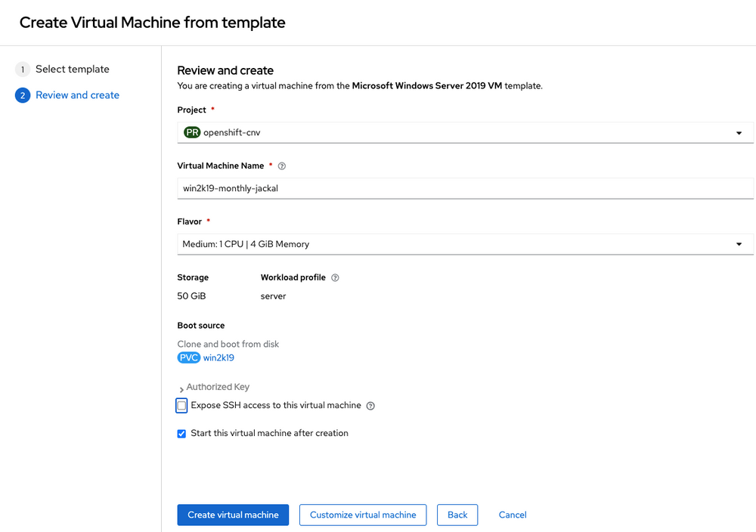Click the Create virtual machine button

[x=233, y=515]
